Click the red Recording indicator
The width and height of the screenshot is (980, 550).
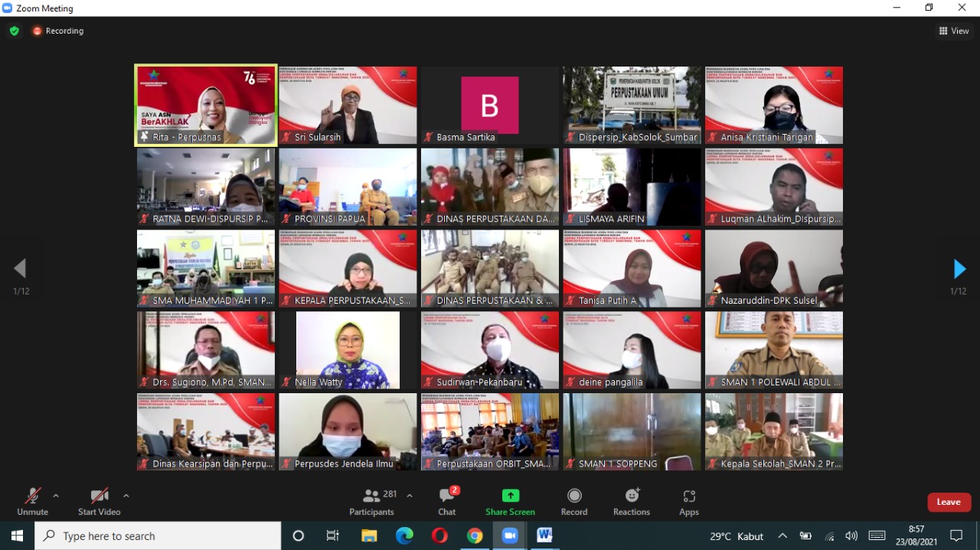tap(58, 31)
